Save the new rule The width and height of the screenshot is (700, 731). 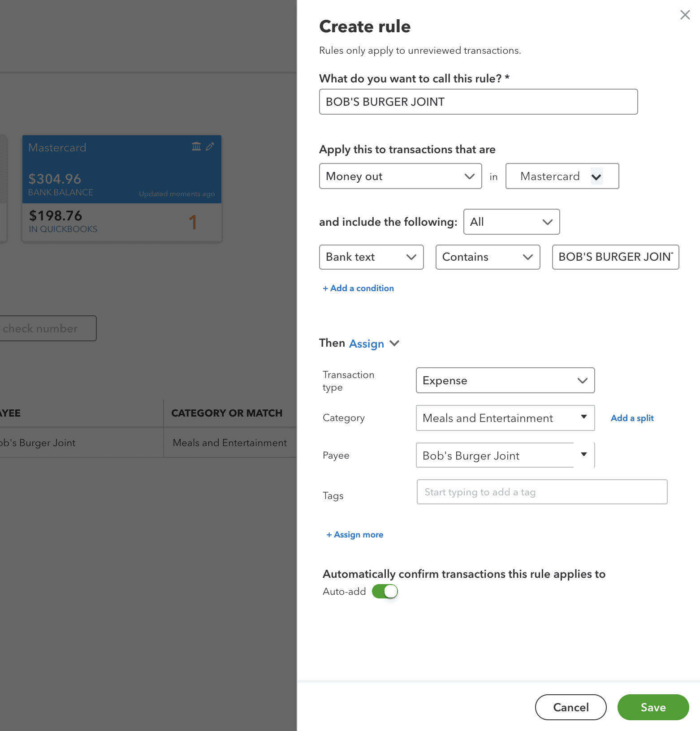pyautogui.click(x=653, y=707)
